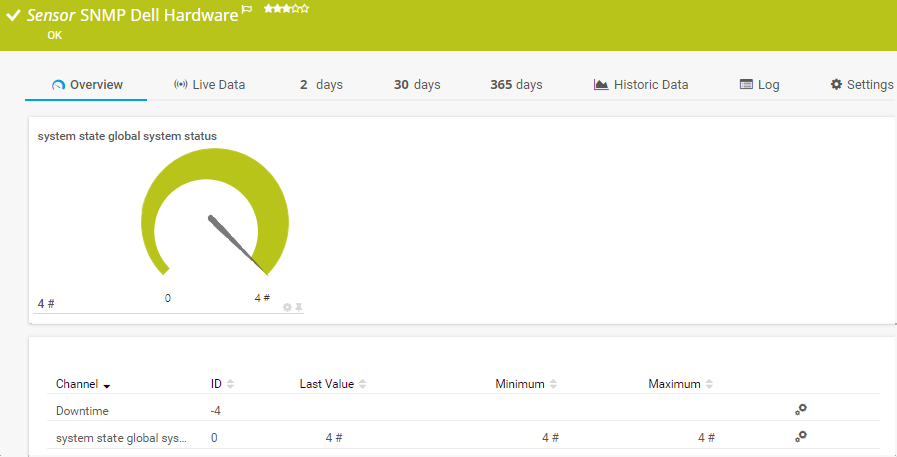Open Downtime channel settings gears
The width and height of the screenshot is (897, 457).
pyautogui.click(x=800, y=410)
